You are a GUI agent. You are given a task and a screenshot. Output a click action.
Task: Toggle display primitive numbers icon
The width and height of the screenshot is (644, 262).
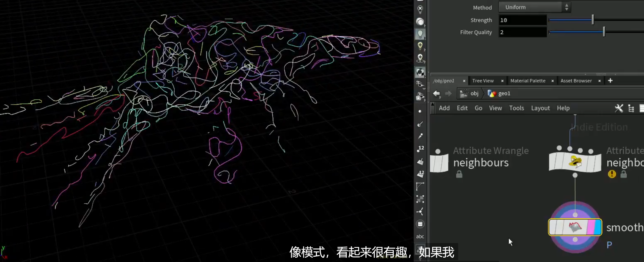click(420, 174)
